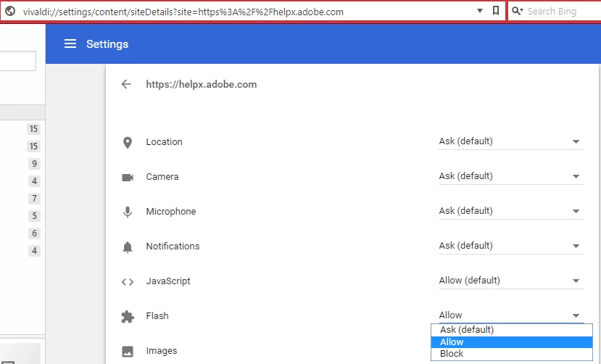Viewport: 601px width, 364px height.
Task: Click the address bar URL text
Action: click(183, 12)
